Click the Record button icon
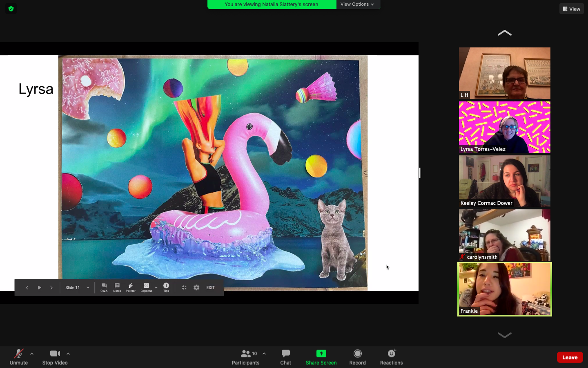Screen dimensions: 588x368 point(357,354)
